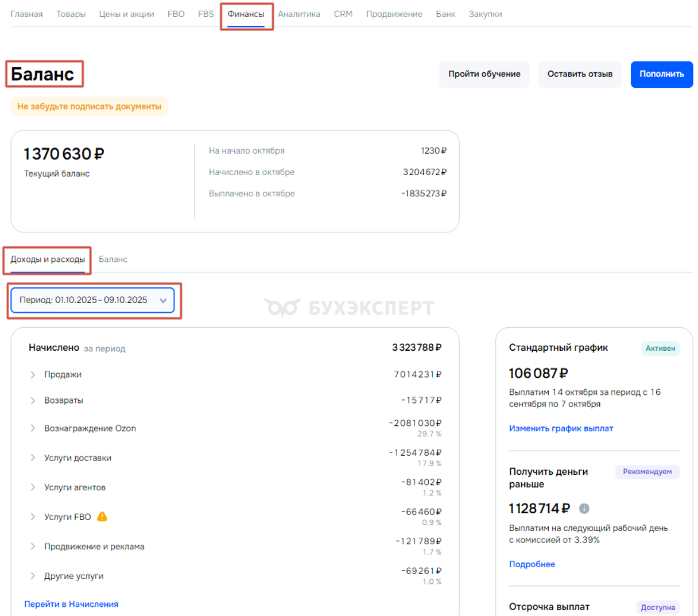The height and width of the screenshot is (616, 698).
Task: Click the Пройти обучение button
Action: tap(484, 74)
